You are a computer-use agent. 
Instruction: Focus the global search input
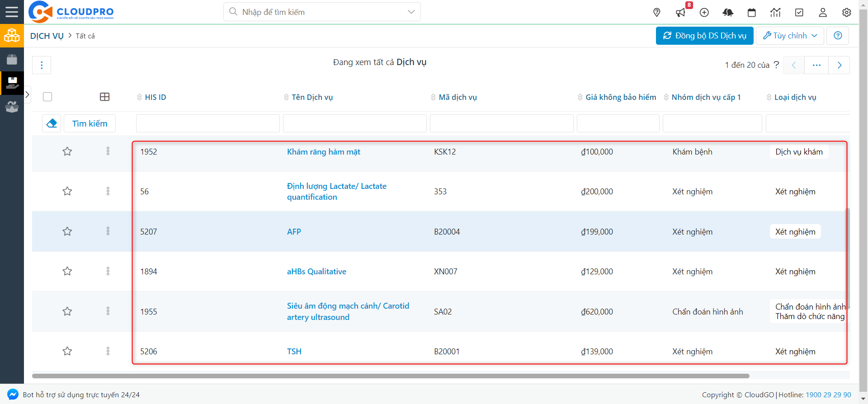322,12
